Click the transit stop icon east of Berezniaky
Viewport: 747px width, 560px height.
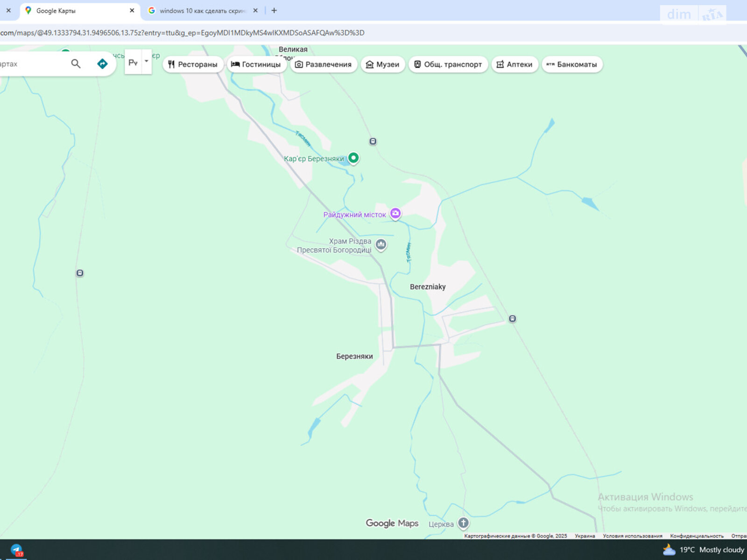coord(512,319)
